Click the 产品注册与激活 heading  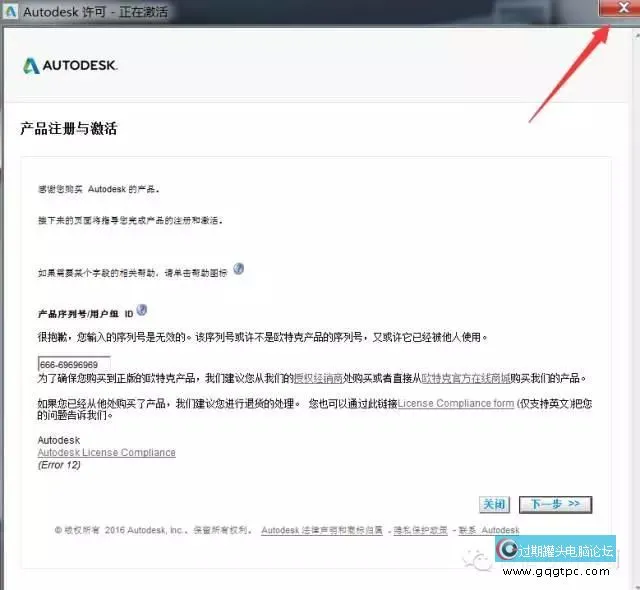pyautogui.click(x=69, y=129)
